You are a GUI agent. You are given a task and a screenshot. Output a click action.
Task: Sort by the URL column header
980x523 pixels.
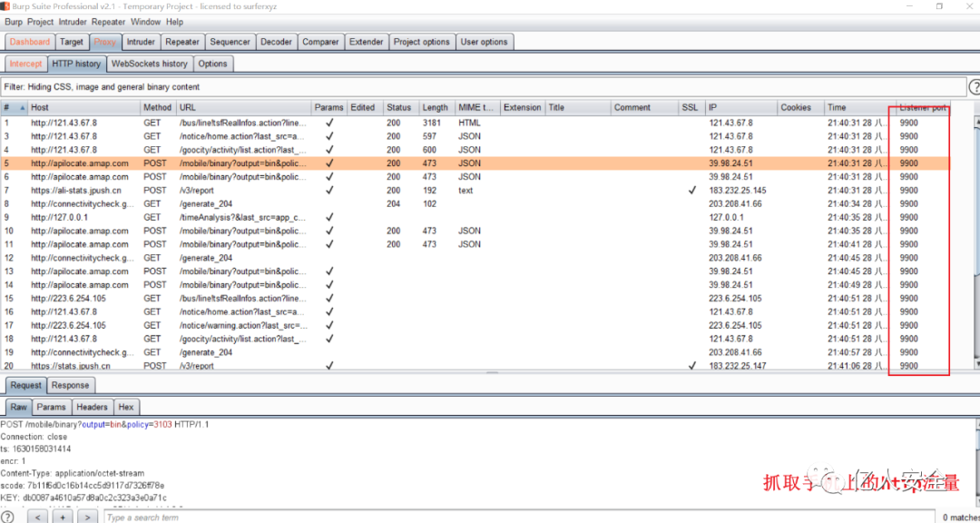coord(244,108)
